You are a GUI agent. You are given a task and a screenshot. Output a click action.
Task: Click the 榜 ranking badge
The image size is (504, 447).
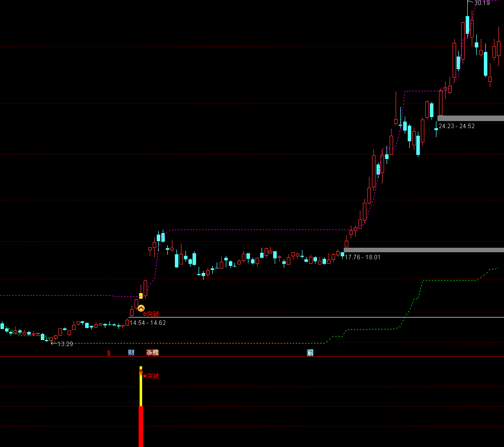click(155, 353)
